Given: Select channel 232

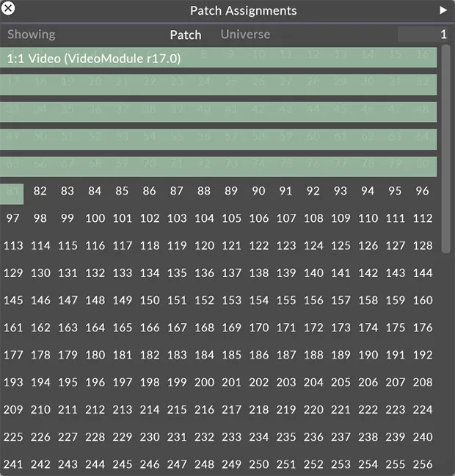Looking at the screenshot, I should 205,437.
